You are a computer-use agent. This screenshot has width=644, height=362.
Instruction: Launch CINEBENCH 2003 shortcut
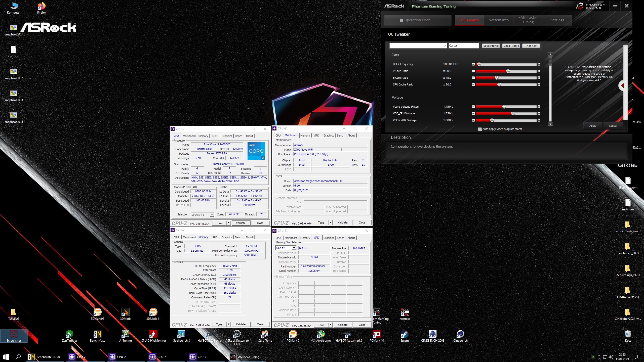432,336
